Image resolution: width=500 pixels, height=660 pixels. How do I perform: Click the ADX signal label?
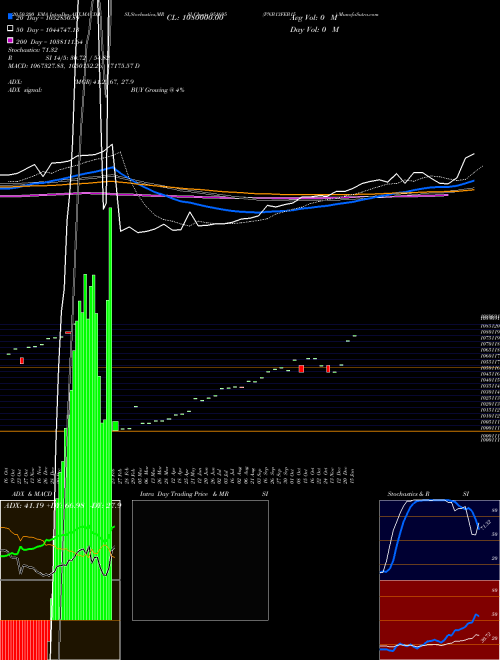25,90
